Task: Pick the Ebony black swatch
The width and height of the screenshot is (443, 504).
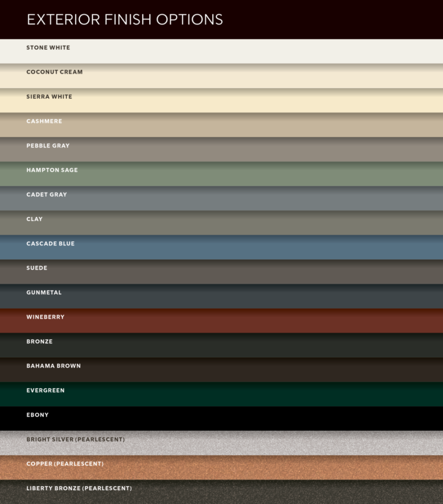Action: 221,419
